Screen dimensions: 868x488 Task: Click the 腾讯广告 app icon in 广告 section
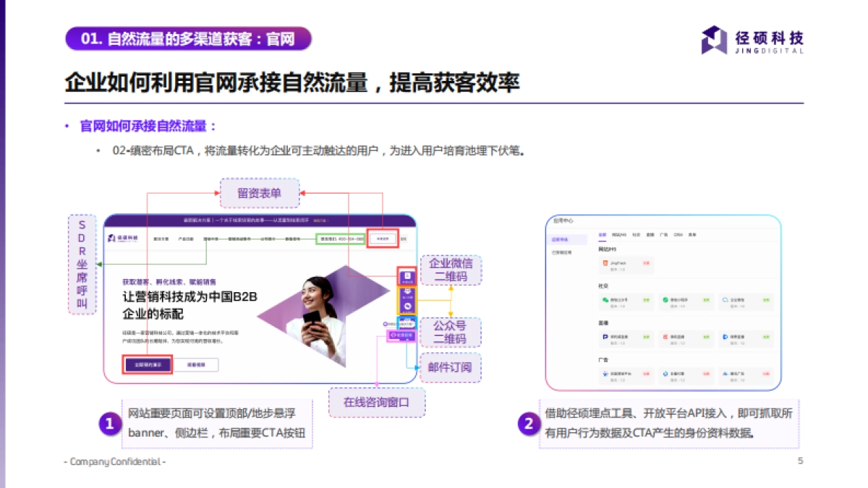(x=726, y=372)
